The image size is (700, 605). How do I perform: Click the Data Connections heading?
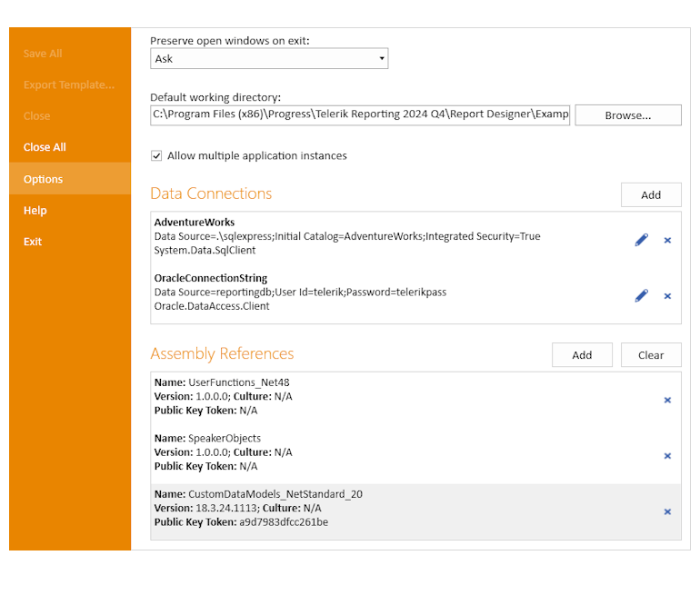tap(211, 193)
